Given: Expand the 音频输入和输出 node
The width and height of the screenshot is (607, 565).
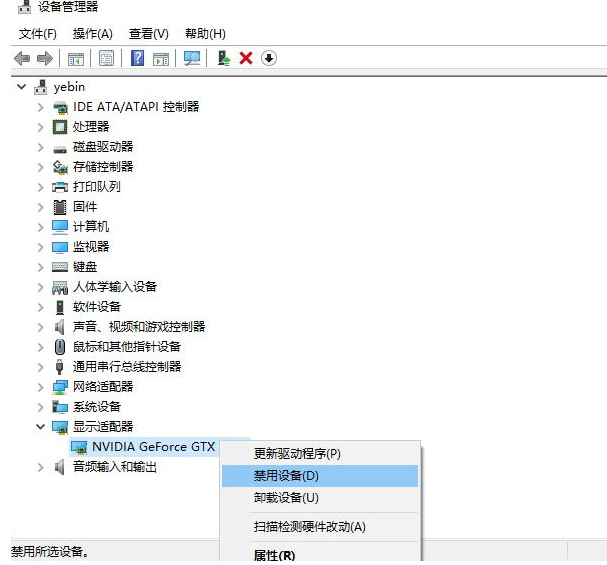Looking at the screenshot, I should tap(40, 467).
